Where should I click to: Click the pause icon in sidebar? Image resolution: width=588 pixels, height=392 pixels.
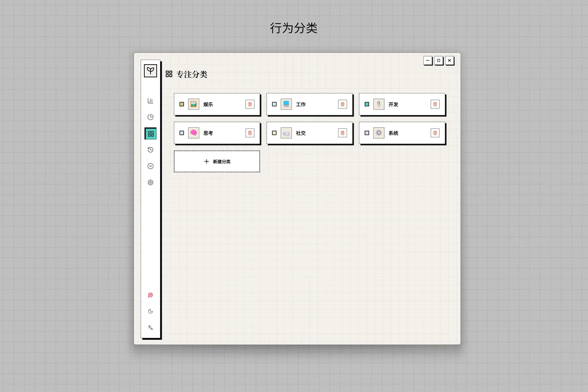150,166
